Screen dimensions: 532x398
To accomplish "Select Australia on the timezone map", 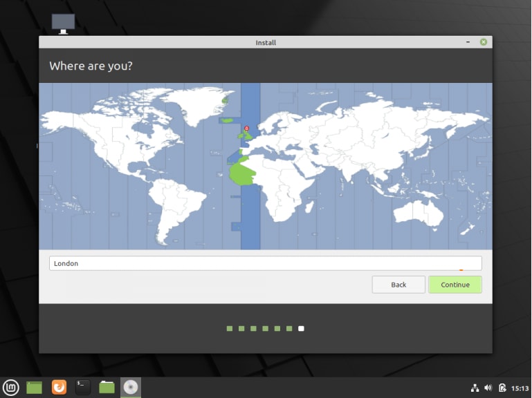I will point(419,214).
